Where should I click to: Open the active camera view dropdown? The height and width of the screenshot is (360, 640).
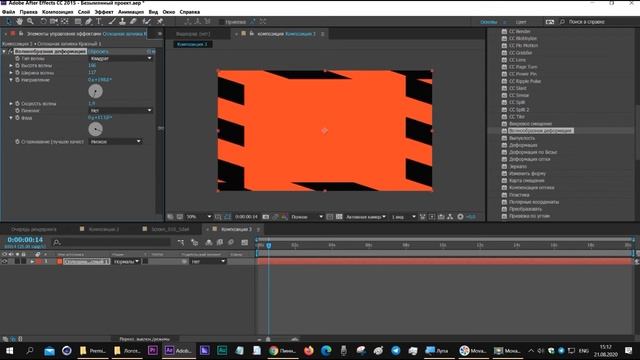pyautogui.click(x=366, y=217)
